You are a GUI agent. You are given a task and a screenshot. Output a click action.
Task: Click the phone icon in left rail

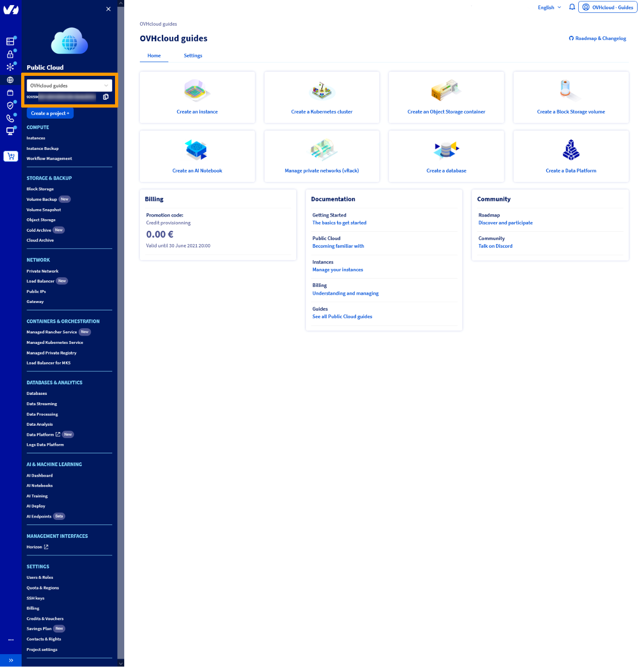(x=10, y=119)
